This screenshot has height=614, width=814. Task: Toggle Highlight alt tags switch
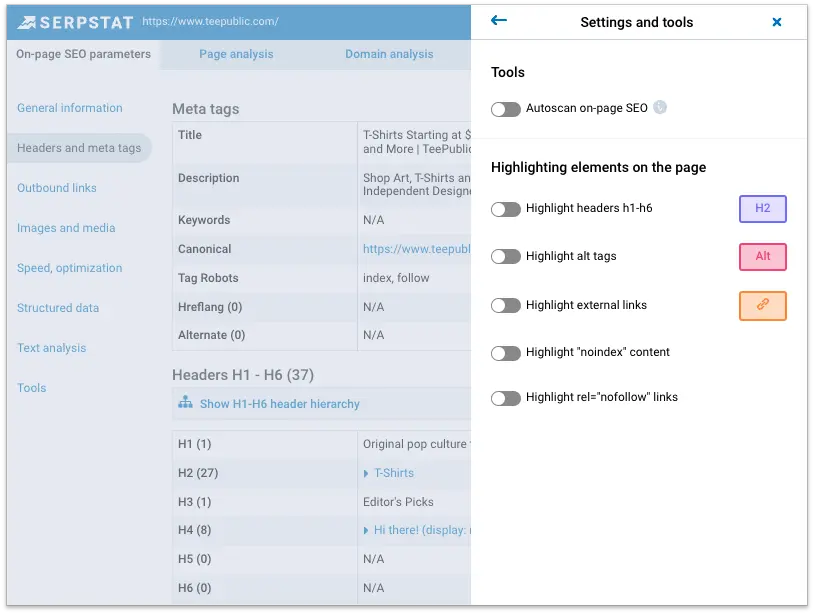506,257
